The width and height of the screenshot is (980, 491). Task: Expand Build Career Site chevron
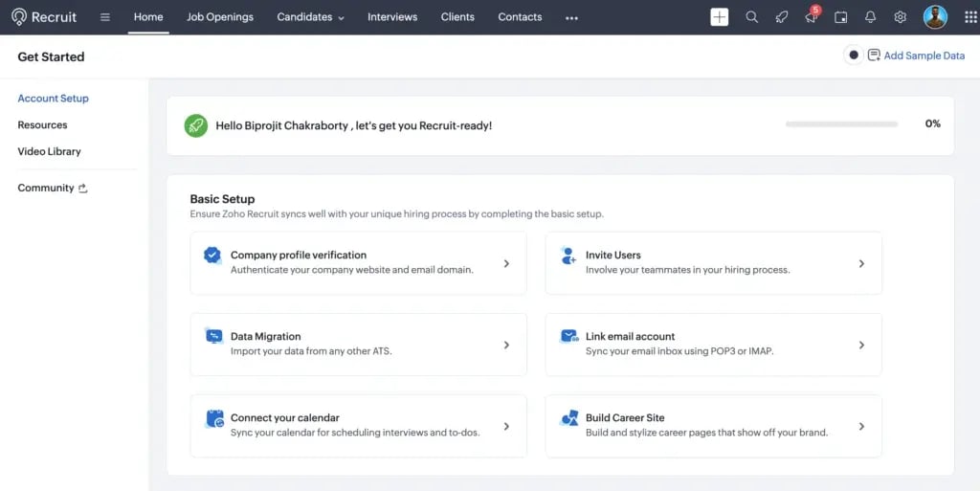pyautogui.click(x=861, y=426)
